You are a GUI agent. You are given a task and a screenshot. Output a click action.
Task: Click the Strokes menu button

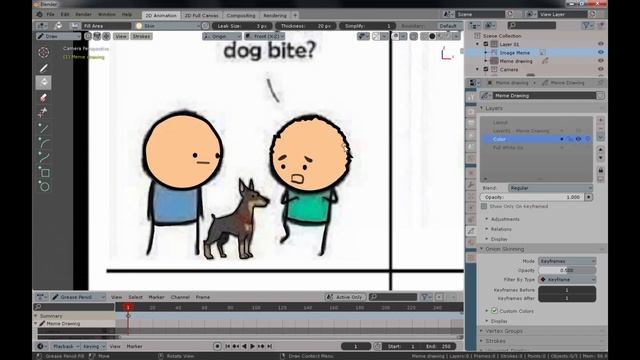(141, 36)
